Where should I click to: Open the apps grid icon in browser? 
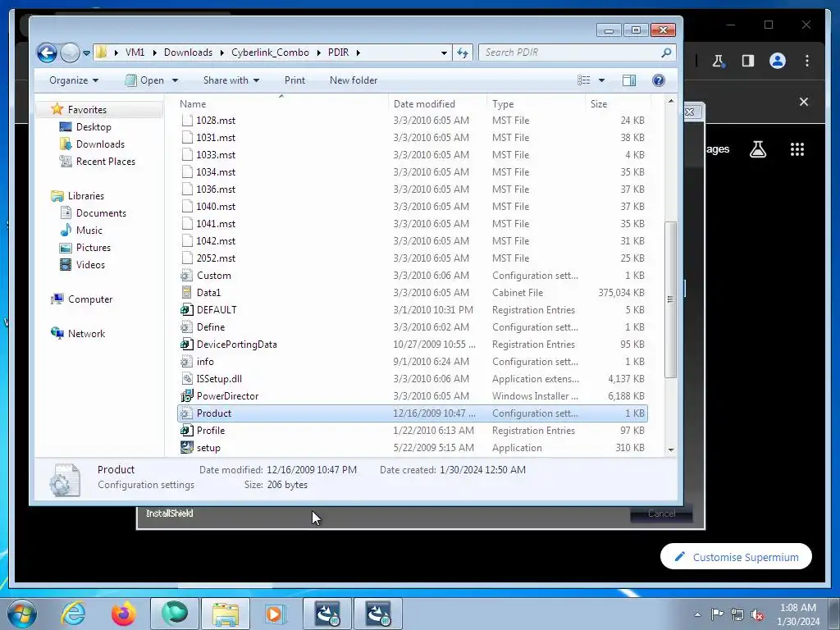click(797, 149)
